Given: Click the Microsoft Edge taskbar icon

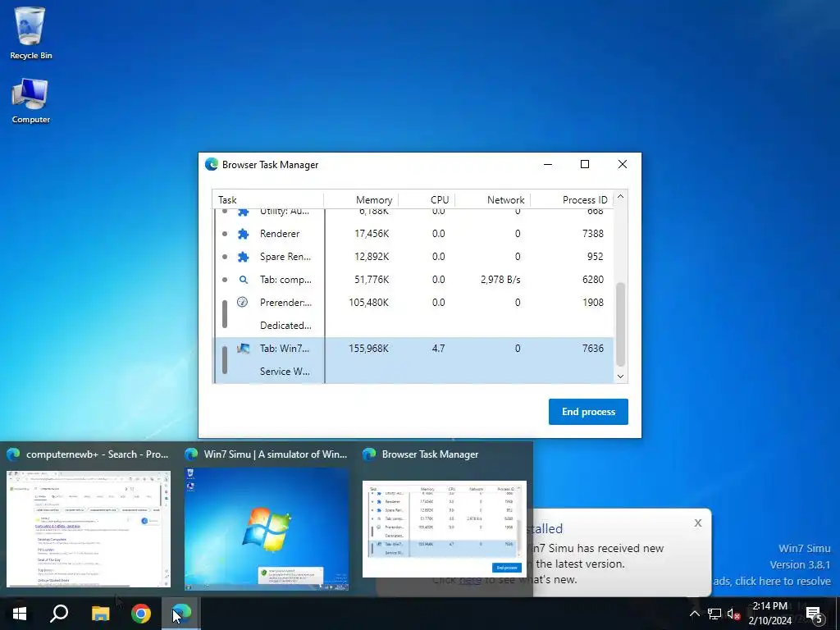Looking at the screenshot, I should coord(181,614).
